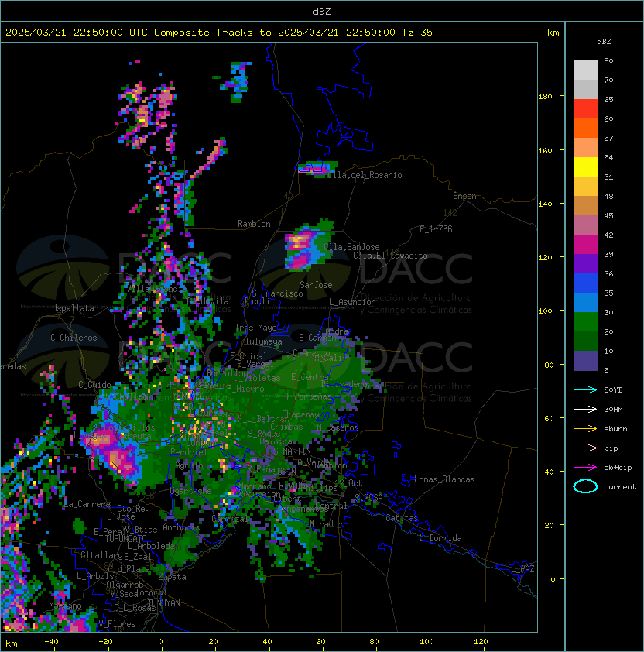644x652 pixels.
Task: Click the 54 dBZ yellow color swatch
Action: pyautogui.click(x=585, y=166)
